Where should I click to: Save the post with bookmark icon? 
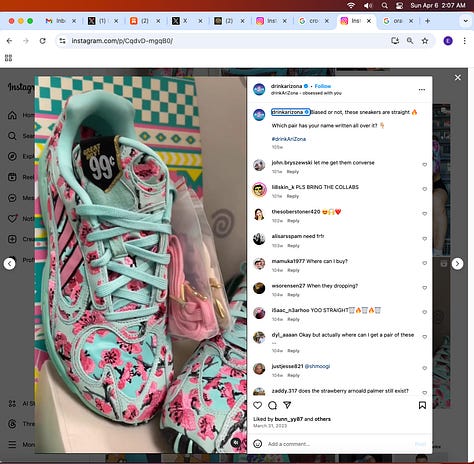[x=422, y=405]
